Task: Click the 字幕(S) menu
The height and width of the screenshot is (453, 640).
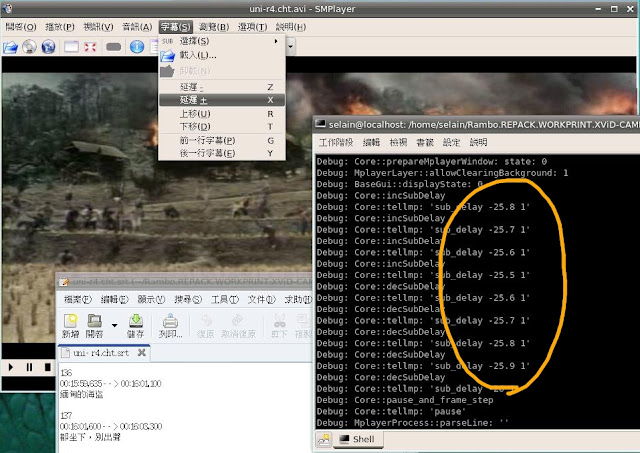Action: pos(176,27)
